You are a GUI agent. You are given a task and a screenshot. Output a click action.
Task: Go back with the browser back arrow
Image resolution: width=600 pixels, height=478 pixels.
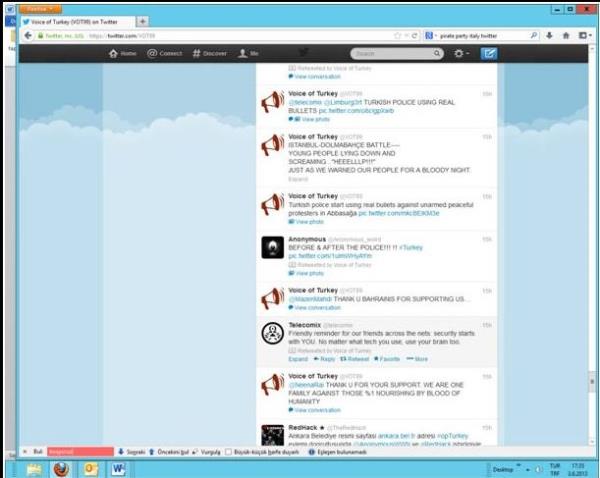tap(28, 36)
